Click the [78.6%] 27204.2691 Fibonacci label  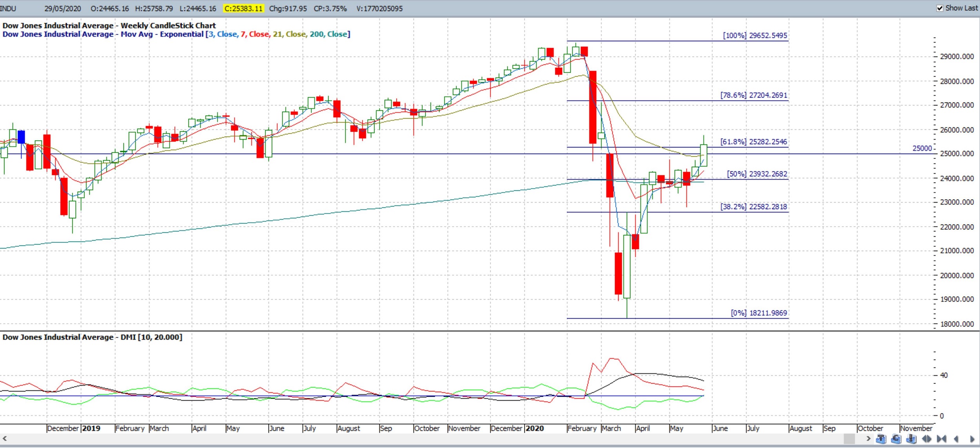[753, 95]
